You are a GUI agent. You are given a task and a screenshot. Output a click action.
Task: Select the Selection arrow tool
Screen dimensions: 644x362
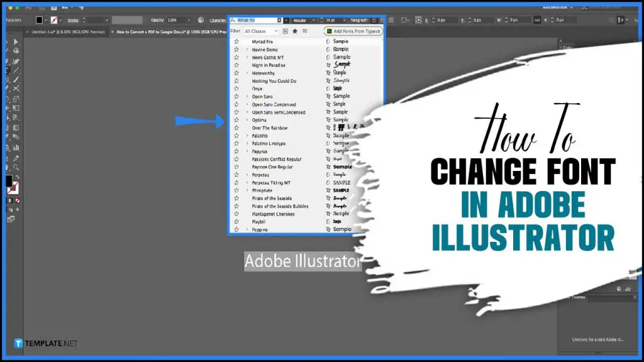16,41
